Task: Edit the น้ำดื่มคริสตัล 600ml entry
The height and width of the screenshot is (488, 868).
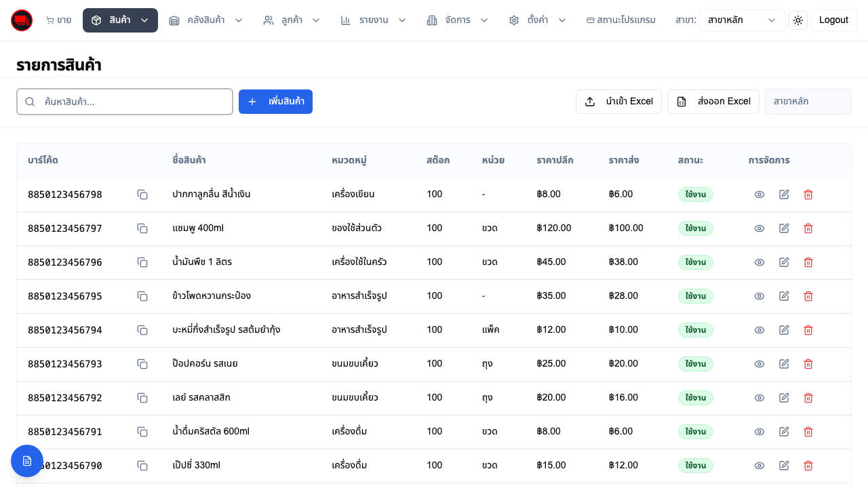Action: click(x=784, y=432)
